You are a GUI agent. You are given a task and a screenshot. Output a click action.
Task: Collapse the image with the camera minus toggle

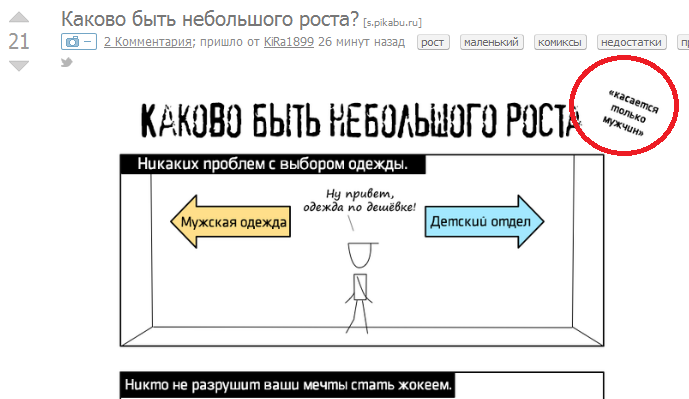pos(79,42)
